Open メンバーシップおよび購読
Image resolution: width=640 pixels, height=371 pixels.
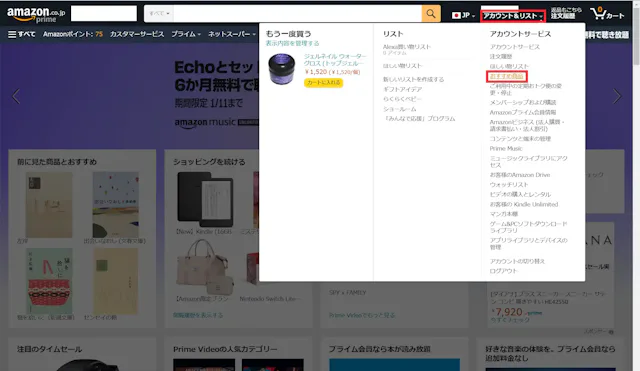523,102
